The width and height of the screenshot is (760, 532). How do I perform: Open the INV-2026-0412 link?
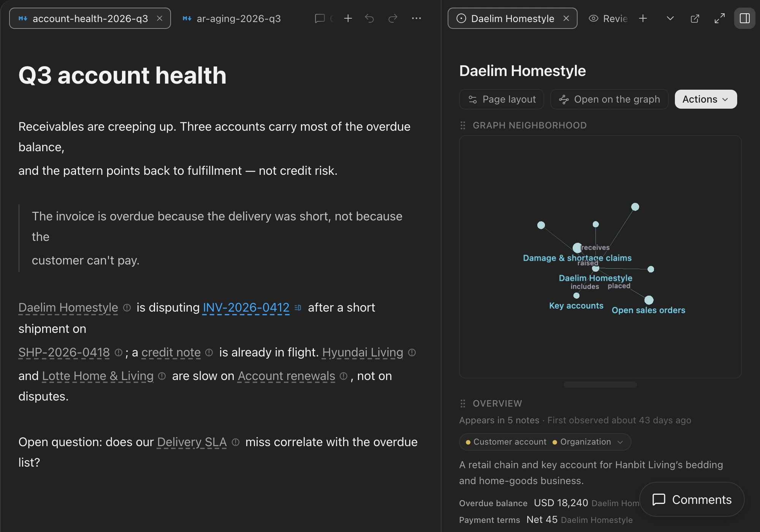click(x=246, y=307)
